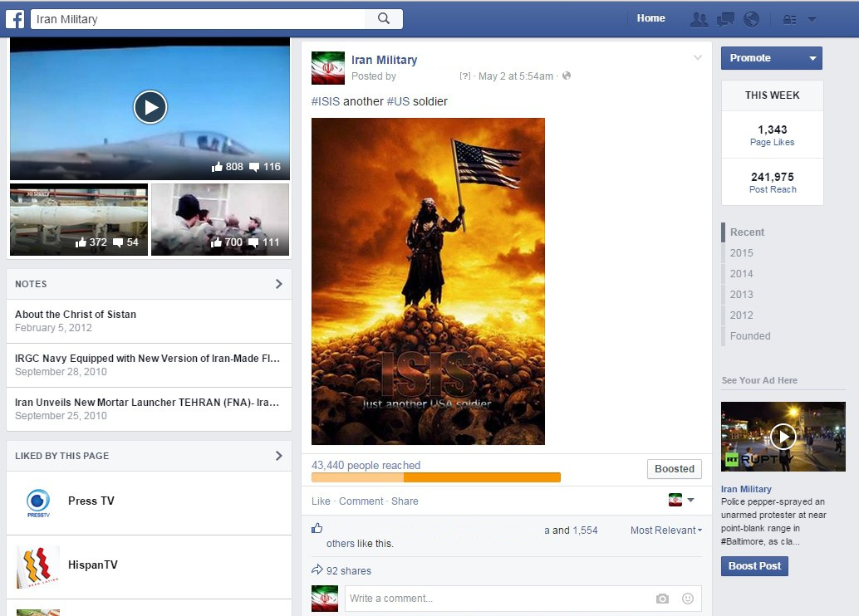Open the emoji smiley picker
859x616 pixels.
687,599
